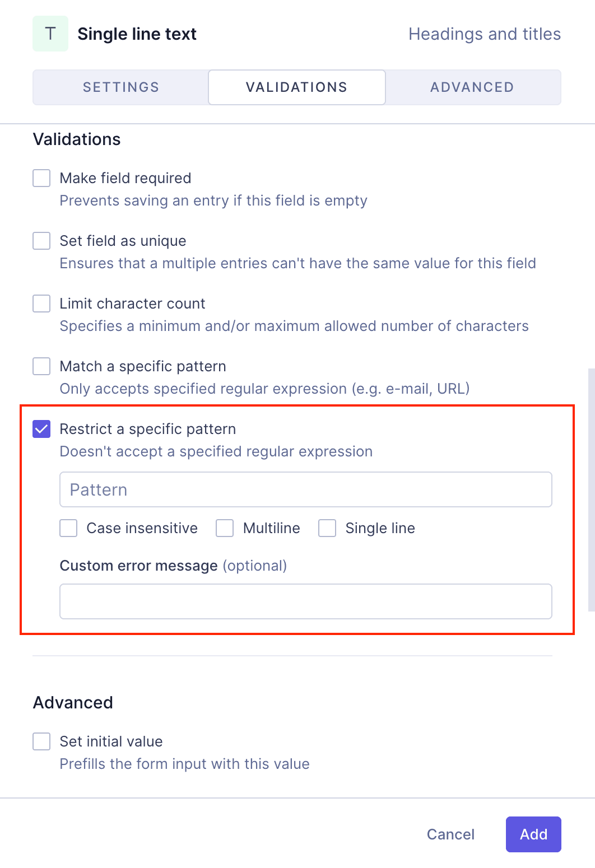Open Headings and titles
Viewport: 595px width, 868px height.
pyautogui.click(x=485, y=34)
